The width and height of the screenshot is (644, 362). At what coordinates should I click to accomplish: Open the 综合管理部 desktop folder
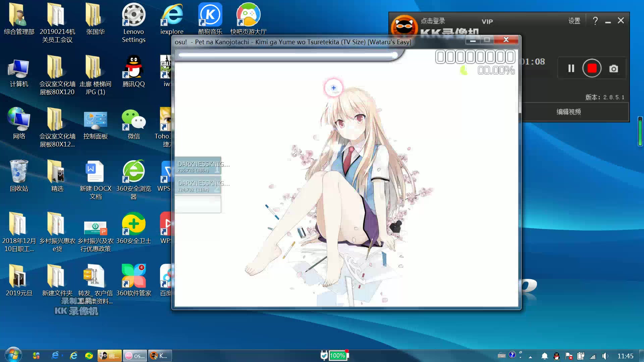[x=19, y=19]
